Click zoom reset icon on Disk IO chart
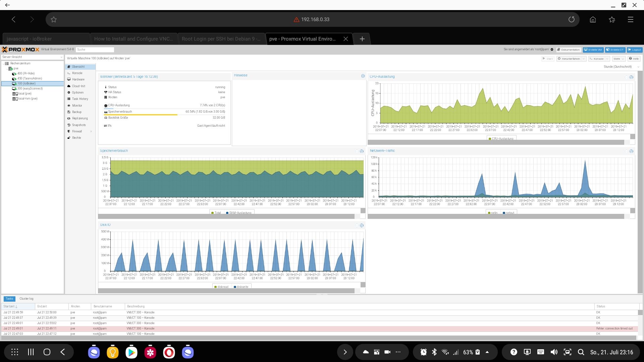 [x=362, y=225]
